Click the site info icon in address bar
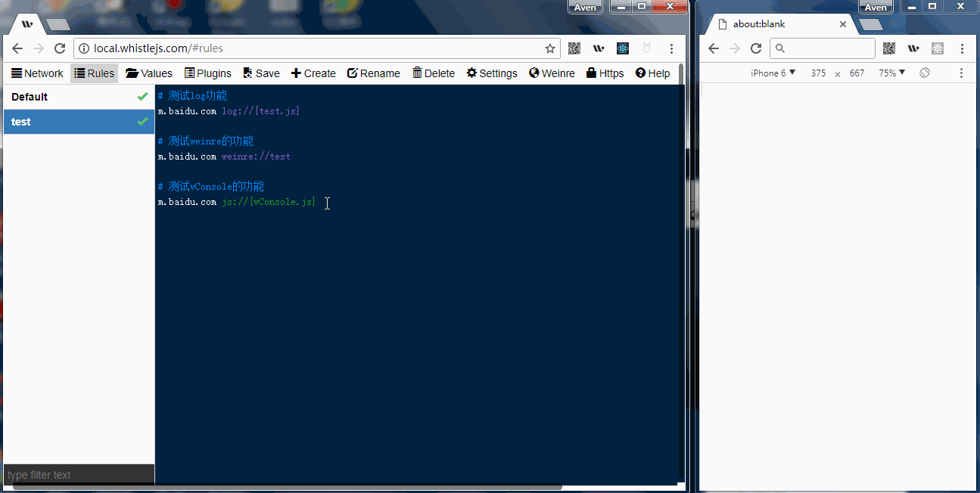The image size is (980, 493). 84,48
